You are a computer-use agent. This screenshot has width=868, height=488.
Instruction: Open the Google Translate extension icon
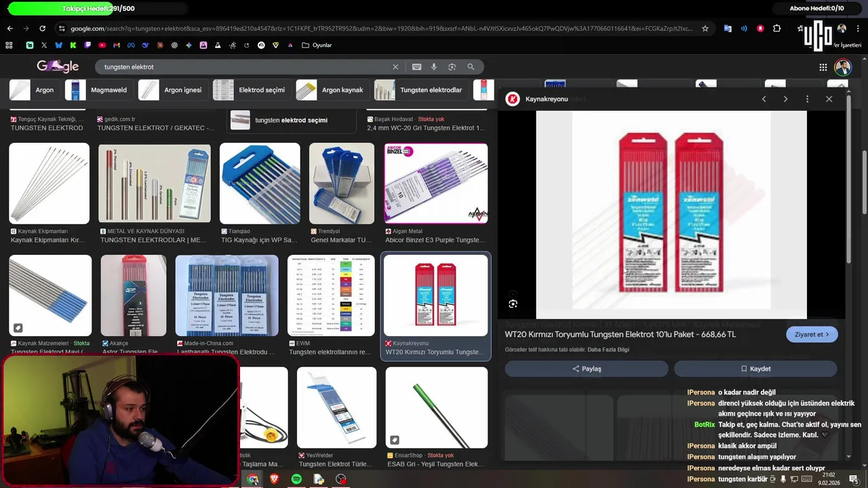tap(728, 28)
